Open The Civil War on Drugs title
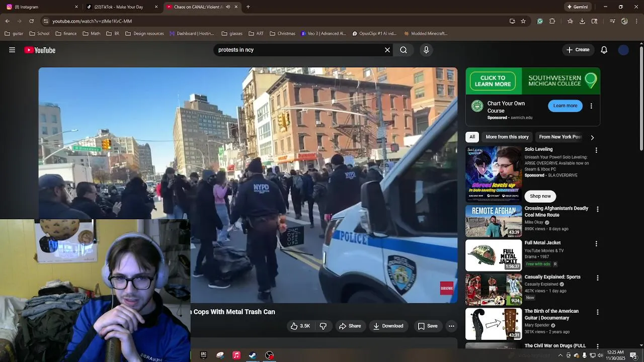644x362 pixels. (x=555, y=345)
